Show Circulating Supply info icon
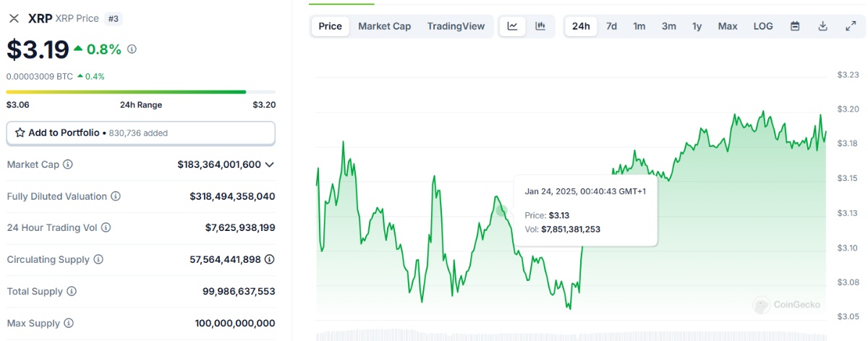This screenshot has height=341, width=868. click(x=98, y=259)
